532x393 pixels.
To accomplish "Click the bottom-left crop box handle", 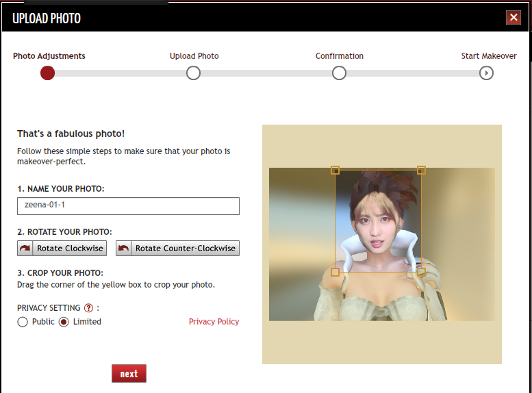I will click(335, 272).
